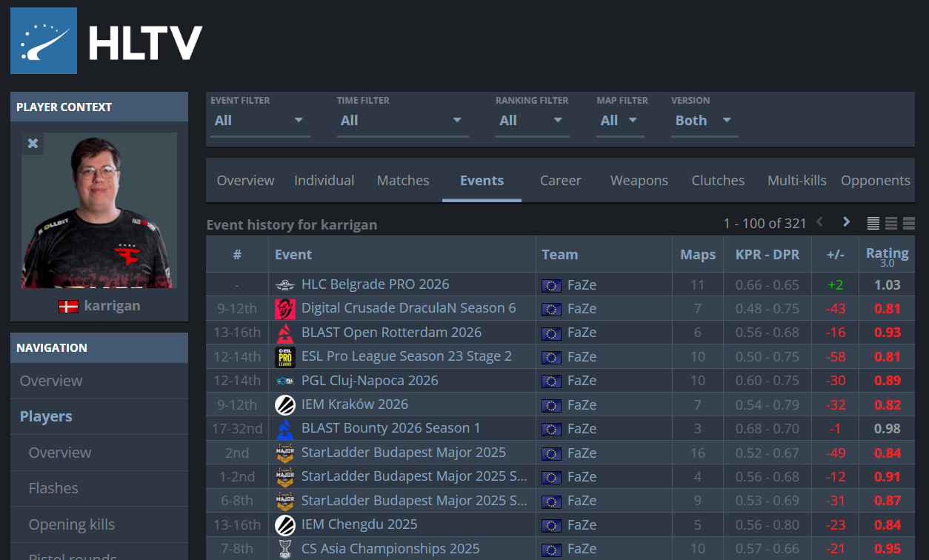929x560 pixels.
Task: Click the HLC Belgrade PRO 2026 event logo
Action: 285,284
